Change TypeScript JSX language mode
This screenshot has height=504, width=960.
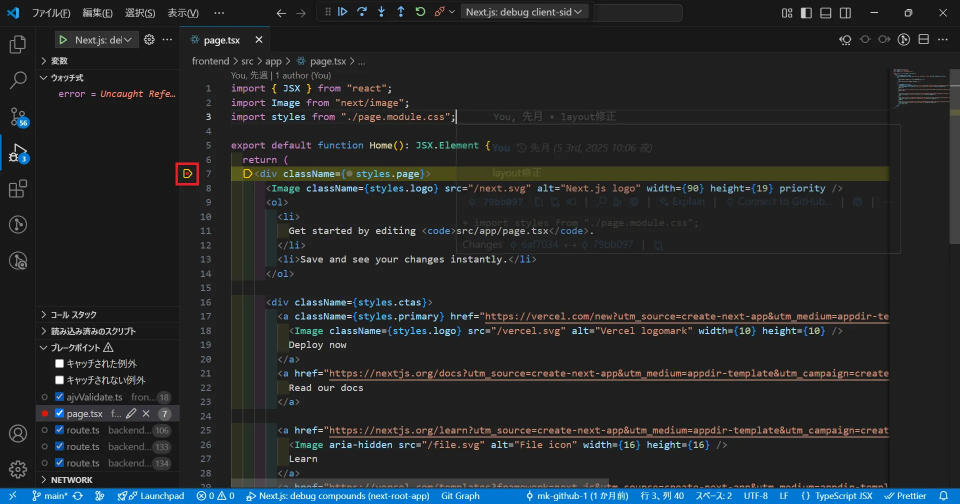coord(836,496)
